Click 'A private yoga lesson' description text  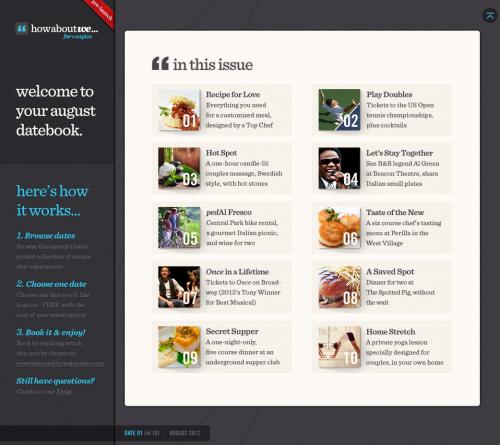point(397,342)
